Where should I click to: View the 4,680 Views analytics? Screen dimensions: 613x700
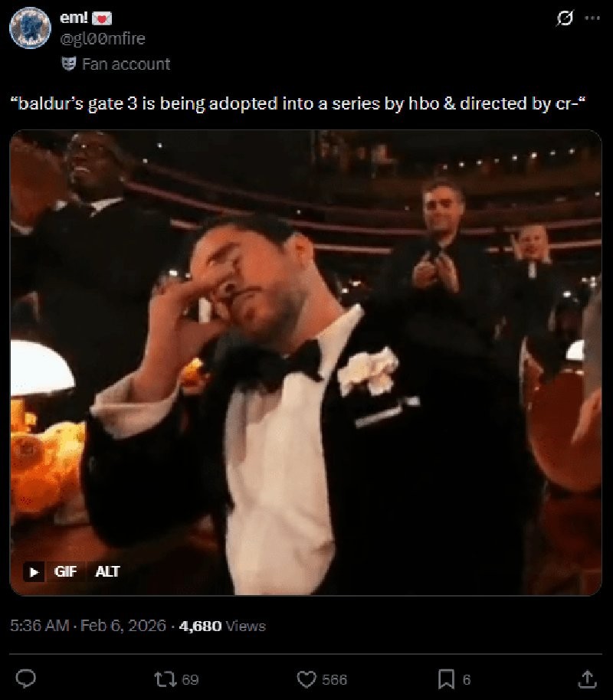coord(222,626)
